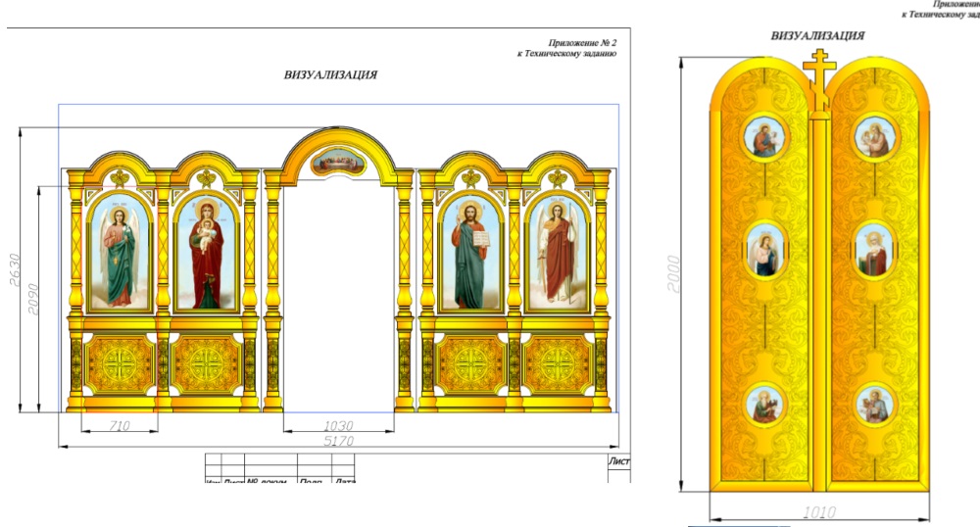Click the Last Supper image above the arch
This screenshot has width=980, height=527.
tap(338, 163)
